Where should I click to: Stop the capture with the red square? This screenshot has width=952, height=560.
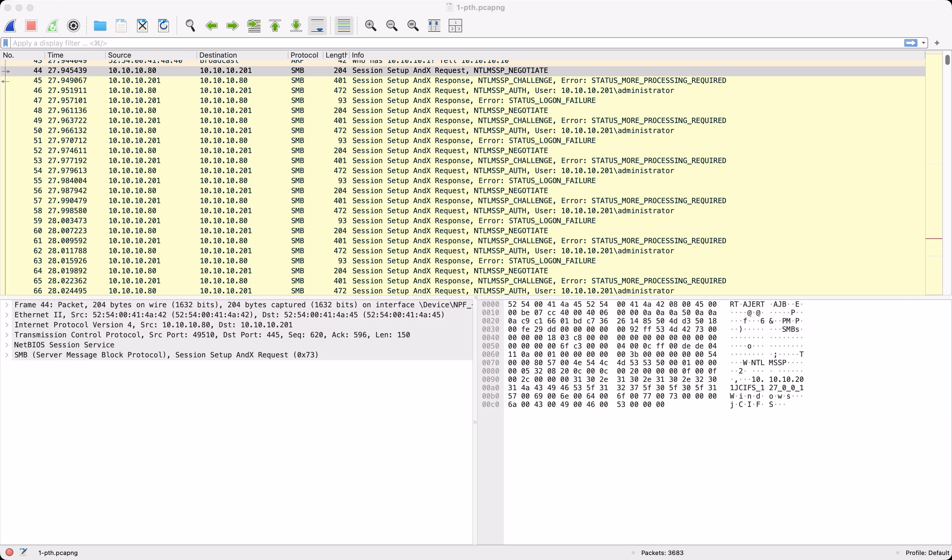point(31,26)
